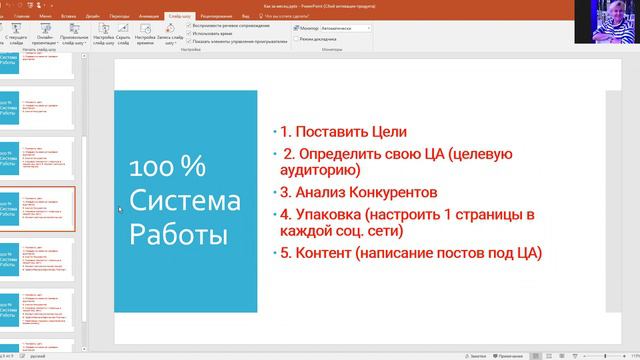Click the zoom percentage value in status bar

point(635,356)
